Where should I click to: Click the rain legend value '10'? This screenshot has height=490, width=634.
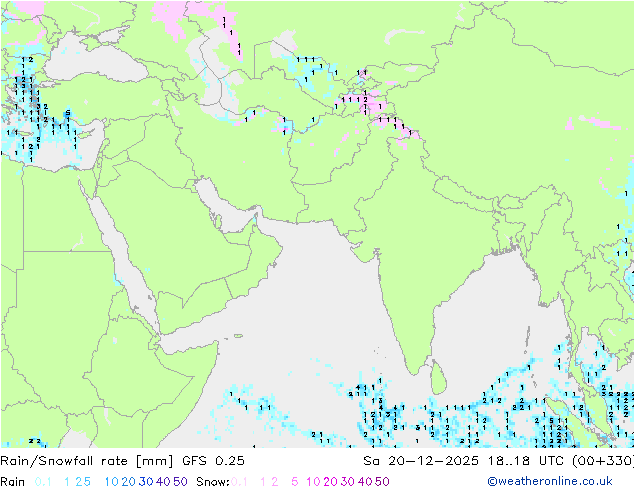point(112,482)
